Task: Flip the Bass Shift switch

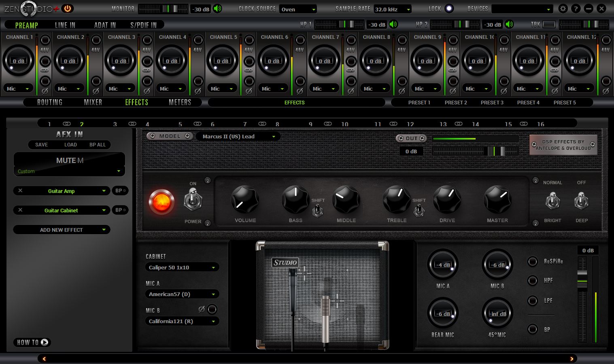Action: (x=318, y=210)
